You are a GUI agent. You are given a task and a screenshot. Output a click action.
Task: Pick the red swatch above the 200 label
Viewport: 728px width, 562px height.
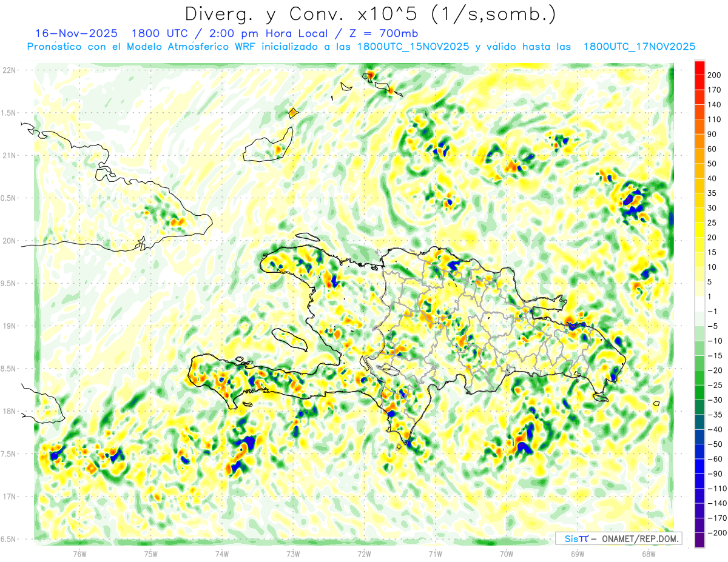point(699,68)
